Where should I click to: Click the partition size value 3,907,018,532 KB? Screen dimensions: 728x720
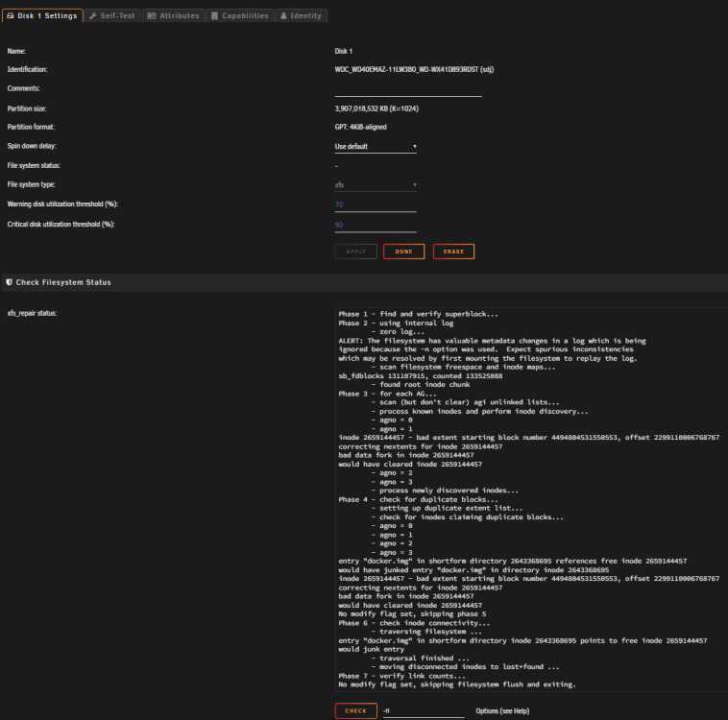(376, 108)
